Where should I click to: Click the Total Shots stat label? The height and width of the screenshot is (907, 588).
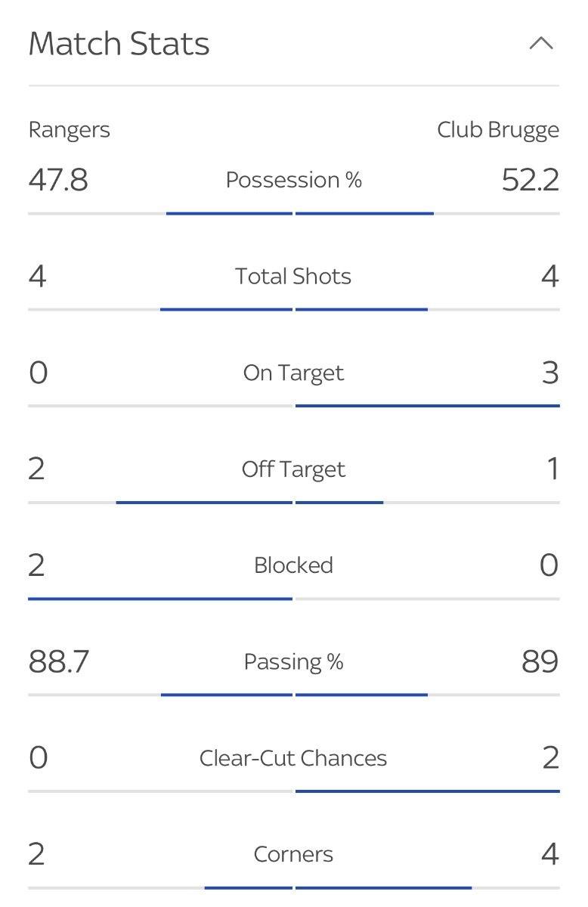pyautogui.click(x=293, y=277)
